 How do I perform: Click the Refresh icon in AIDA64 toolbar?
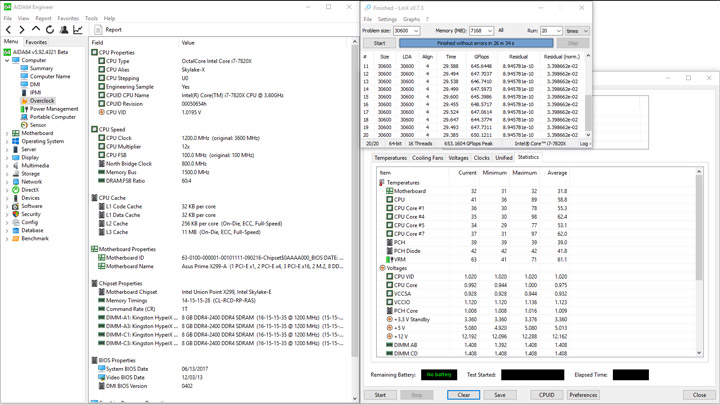pyautogui.click(x=50, y=30)
